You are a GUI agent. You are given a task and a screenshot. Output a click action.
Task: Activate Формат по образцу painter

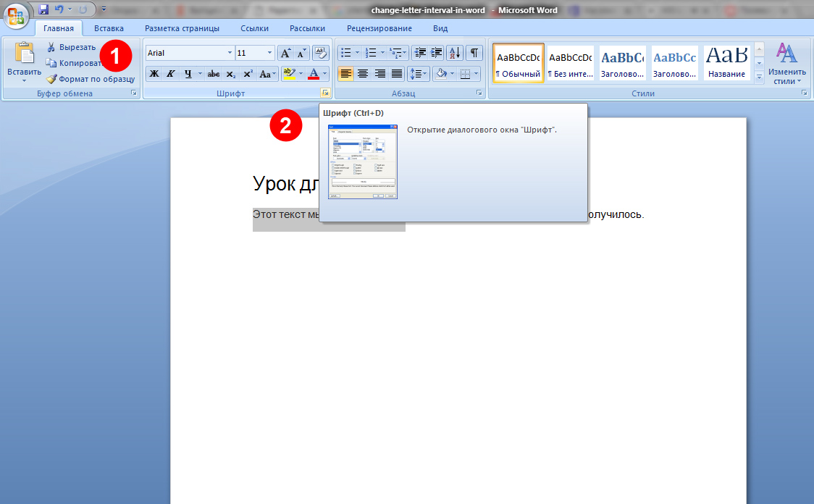pos(91,79)
